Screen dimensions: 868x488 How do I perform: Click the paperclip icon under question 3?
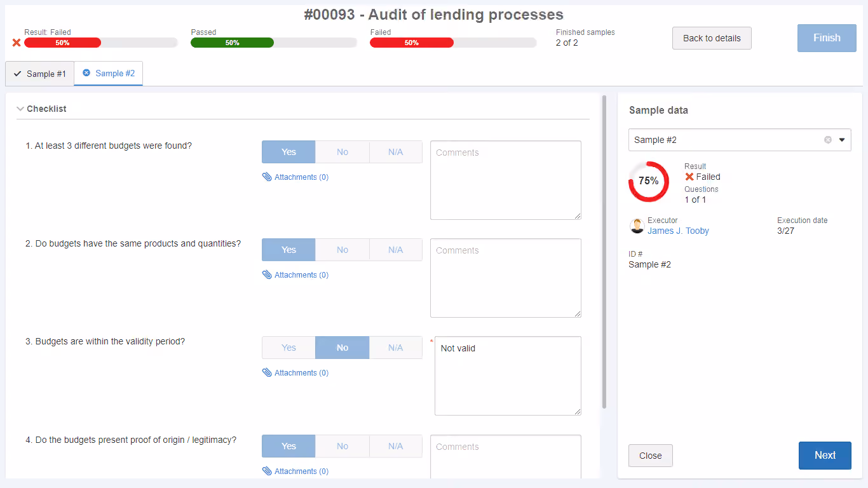[267, 373]
